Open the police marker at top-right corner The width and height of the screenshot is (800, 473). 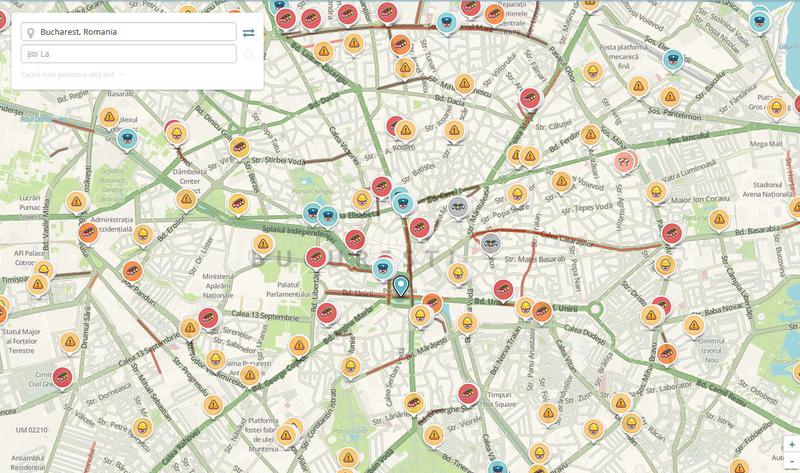coord(759,21)
